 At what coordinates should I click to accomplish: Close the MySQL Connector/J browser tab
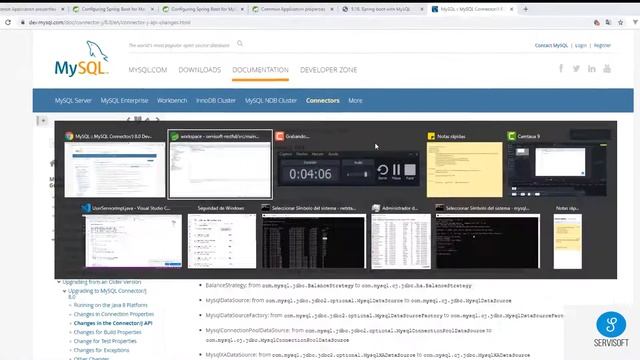(x=511, y=9)
